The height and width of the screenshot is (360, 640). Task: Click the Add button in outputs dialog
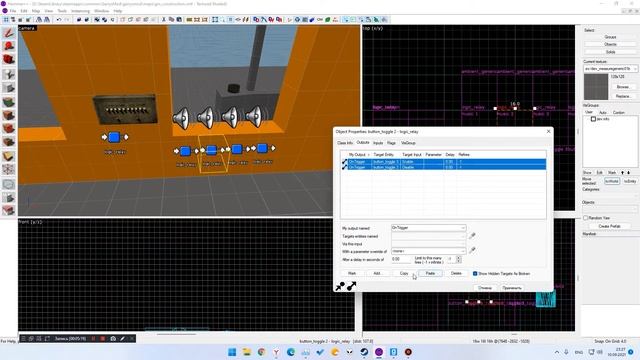(377, 273)
